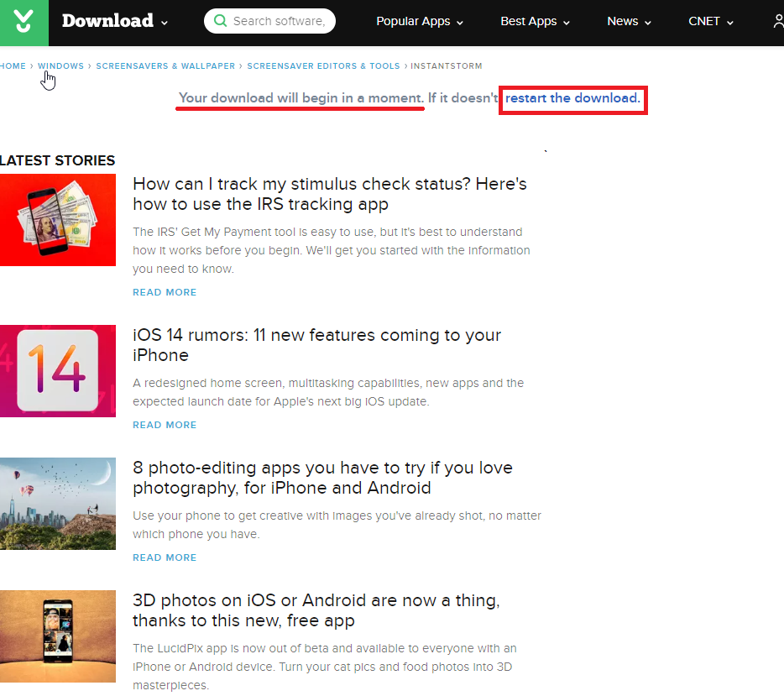Click the Download wordmark text
784x696 pixels.
107,21
